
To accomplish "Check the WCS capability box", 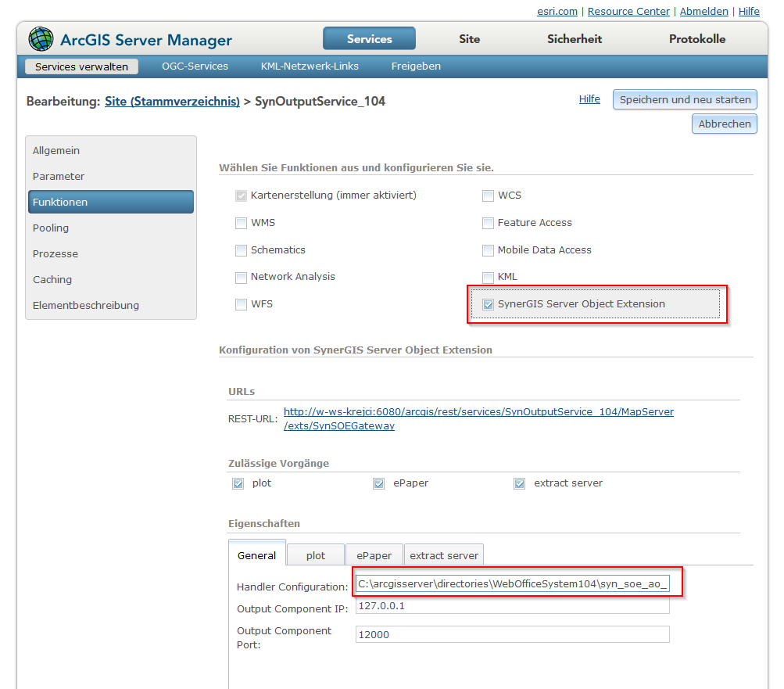I will [x=488, y=196].
